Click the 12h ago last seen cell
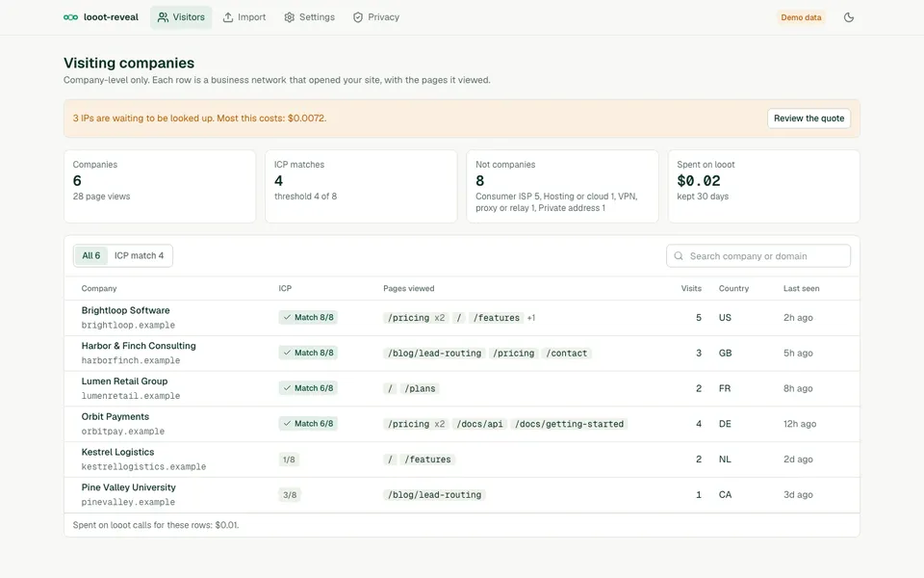This screenshot has height=578, width=924. [x=800, y=424]
